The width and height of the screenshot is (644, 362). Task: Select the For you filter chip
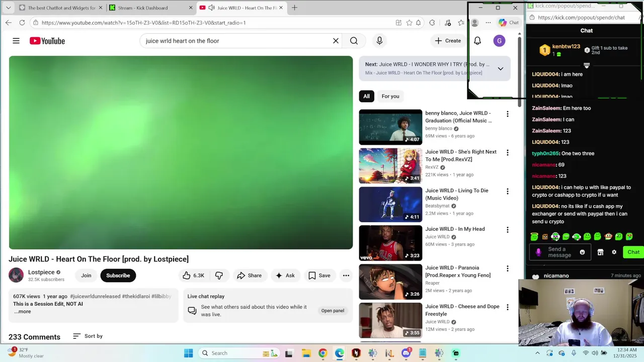coord(390,96)
